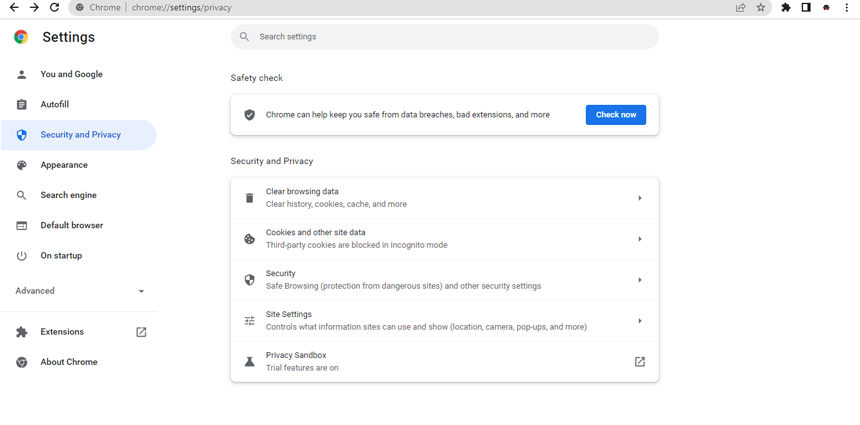The height and width of the screenshot is (425, 860).
Task: Click the sliders icon for Site Settings
Action: pos(250,321)
